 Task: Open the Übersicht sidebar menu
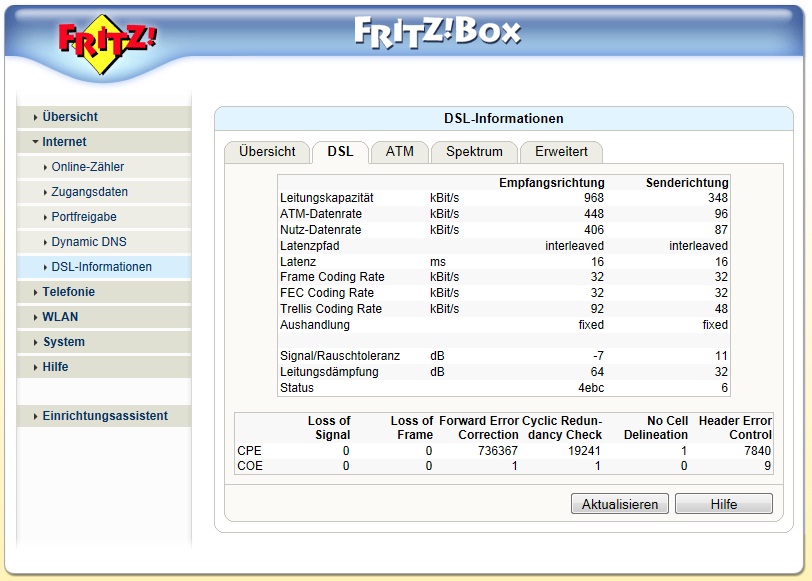click(x=104, y=117)
